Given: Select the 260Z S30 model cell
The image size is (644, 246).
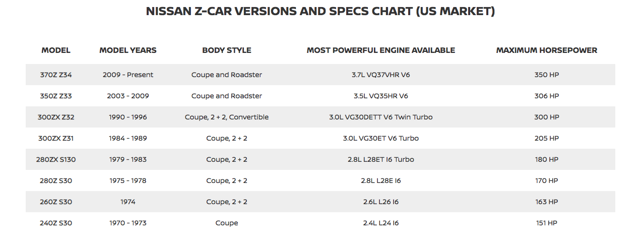Looking at the screenshot, I should 56,202.
